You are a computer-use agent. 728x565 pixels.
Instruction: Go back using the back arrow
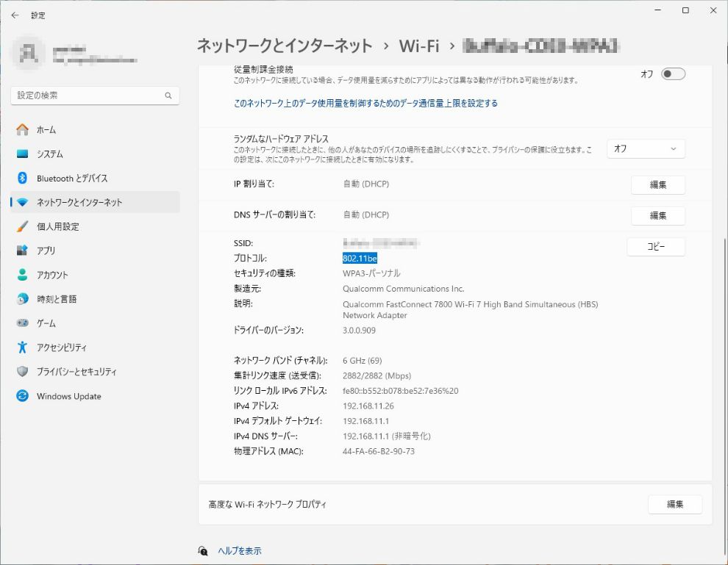point(15,15)
